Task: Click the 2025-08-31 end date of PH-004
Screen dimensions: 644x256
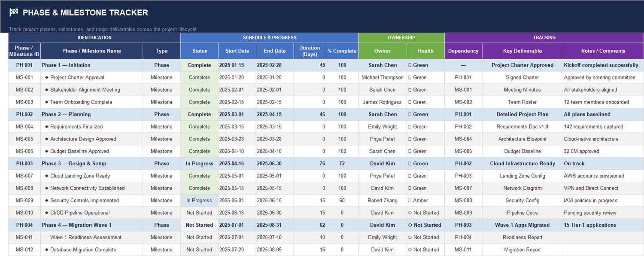Action: point(275,225)
